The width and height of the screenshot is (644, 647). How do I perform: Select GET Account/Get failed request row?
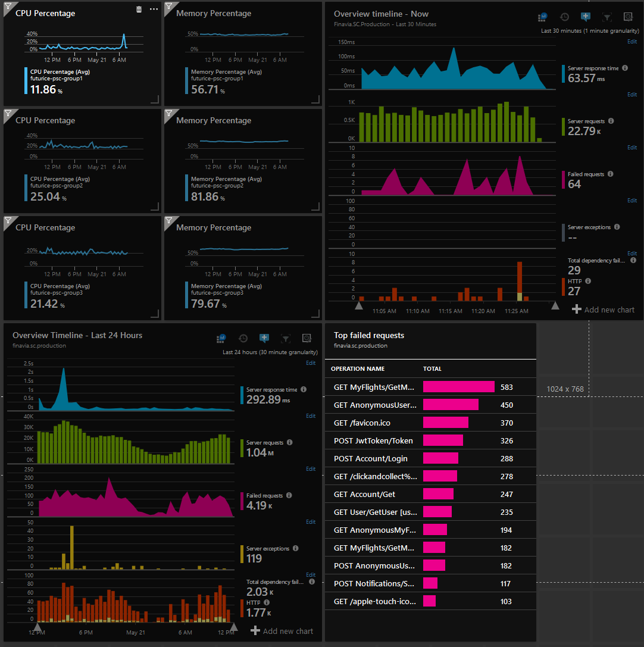431,495
